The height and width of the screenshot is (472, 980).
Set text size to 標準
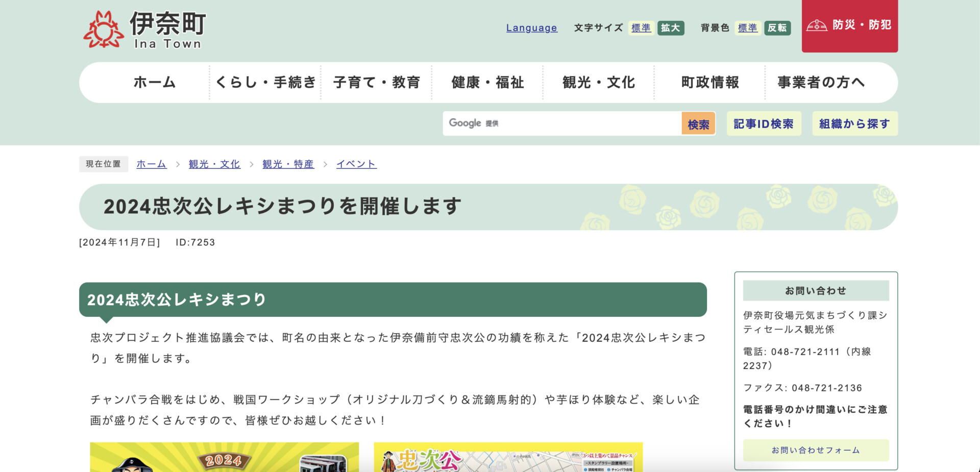[x=641, y=28]
